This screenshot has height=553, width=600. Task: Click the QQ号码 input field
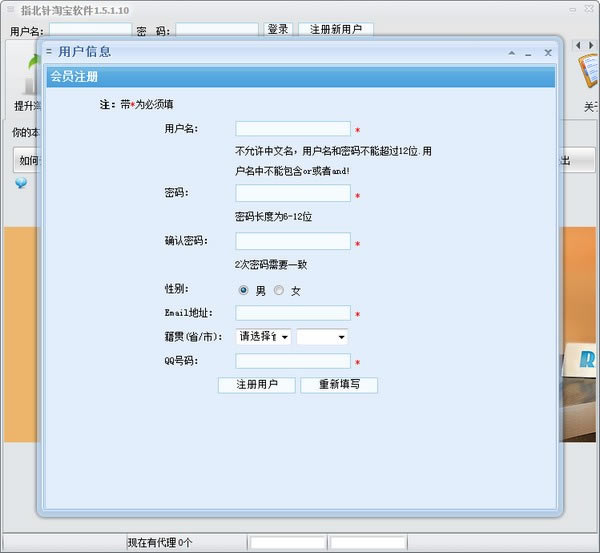click(x=293, y=361)
